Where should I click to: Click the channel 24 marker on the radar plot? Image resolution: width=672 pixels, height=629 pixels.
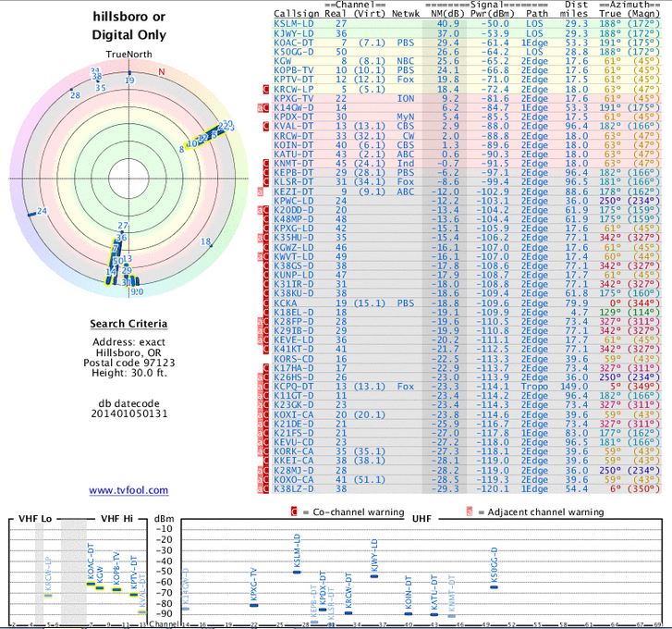[41, 212]
